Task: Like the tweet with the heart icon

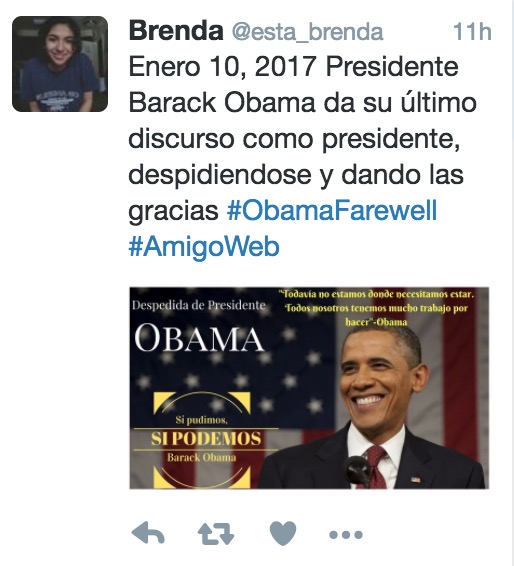Action: pos(283,533)
